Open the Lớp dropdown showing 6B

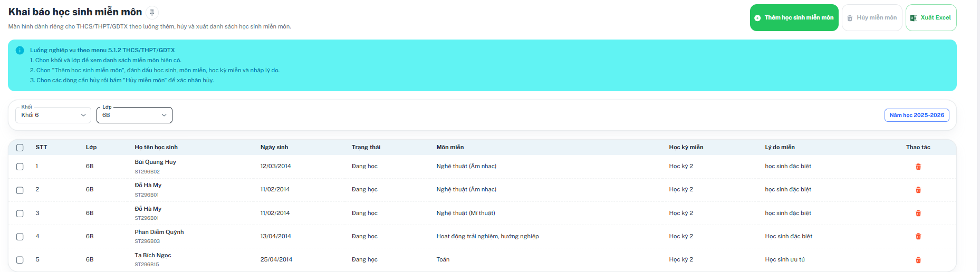coord(134,115)
